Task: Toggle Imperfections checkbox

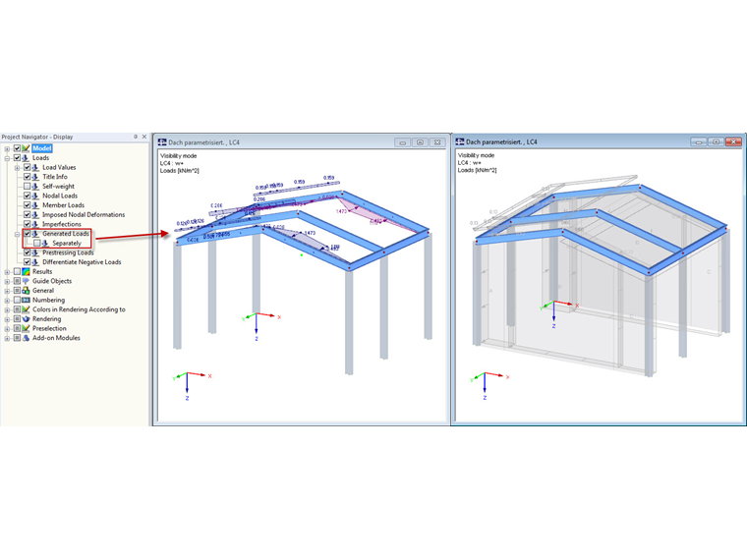Action: pyautogui.click(x=28, y=224)
